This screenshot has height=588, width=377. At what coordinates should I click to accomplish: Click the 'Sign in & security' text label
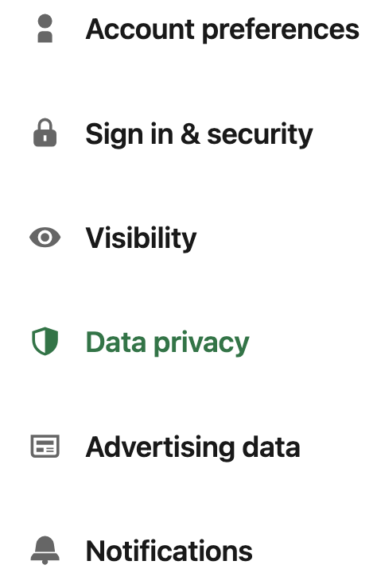pyautogui.click(x=200, y=134)
